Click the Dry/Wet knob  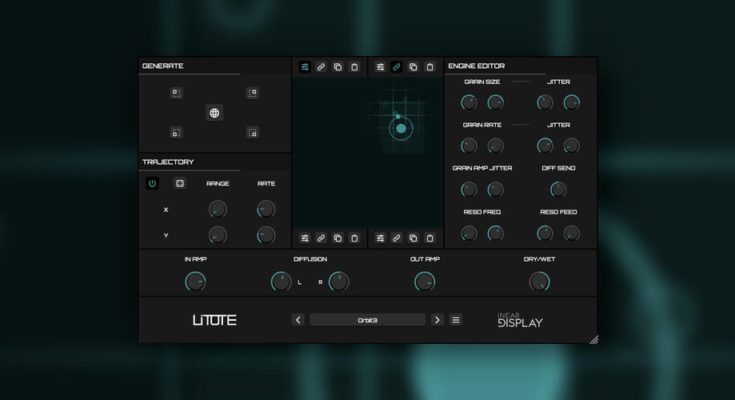pyautogui.click(x=539, y=282)
